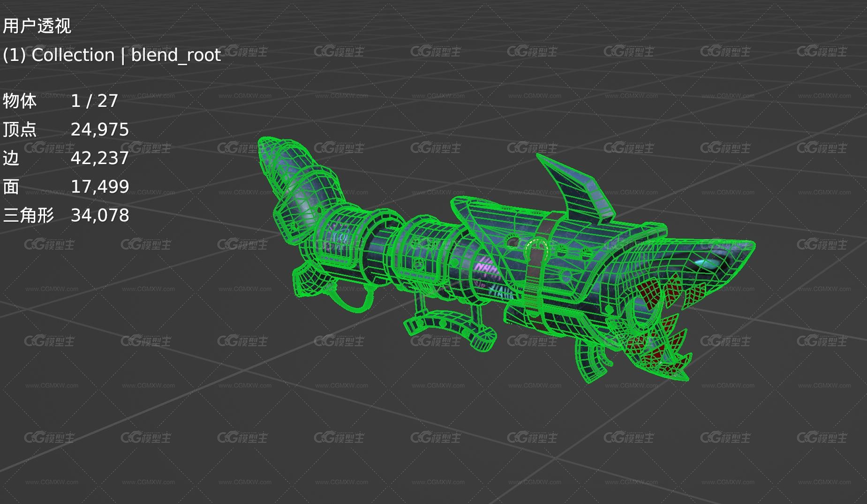Click the 三角形 value '34,078'
This screenshot has height=504, width=867.
(100, 215)
